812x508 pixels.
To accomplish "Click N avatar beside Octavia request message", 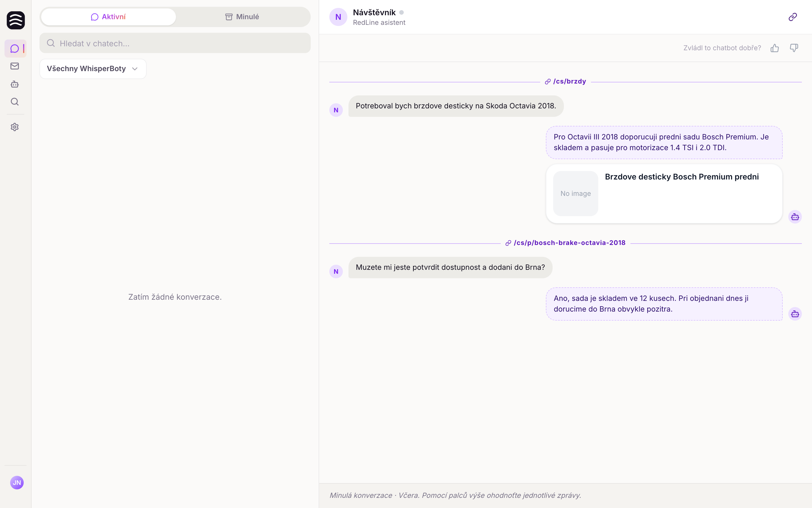I will pos(336,110).
